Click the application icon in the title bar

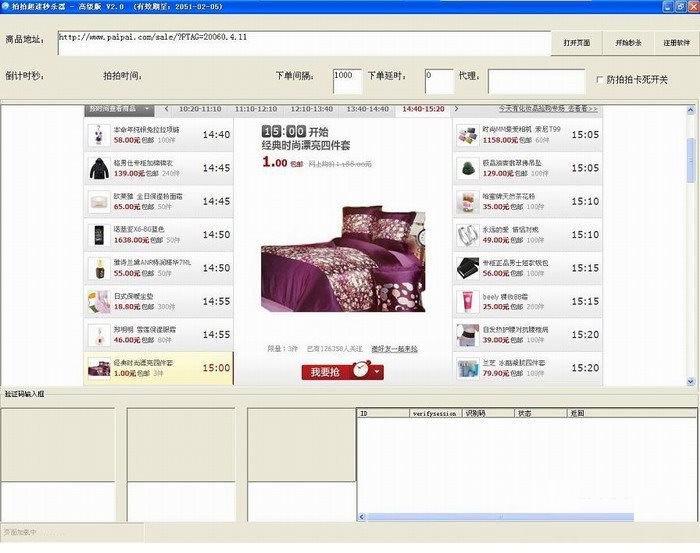tap(5, 6)
